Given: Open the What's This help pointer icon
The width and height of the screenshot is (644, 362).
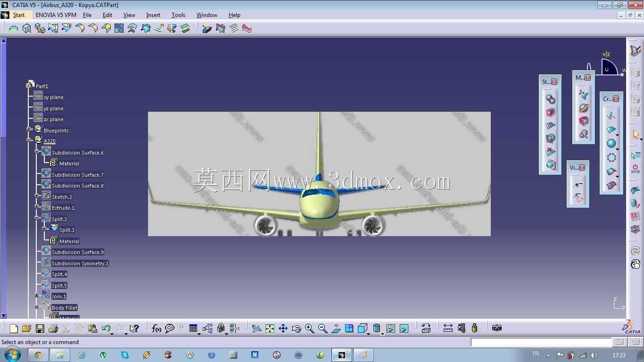Looking at the screenshot, I should tap(134, 329).
